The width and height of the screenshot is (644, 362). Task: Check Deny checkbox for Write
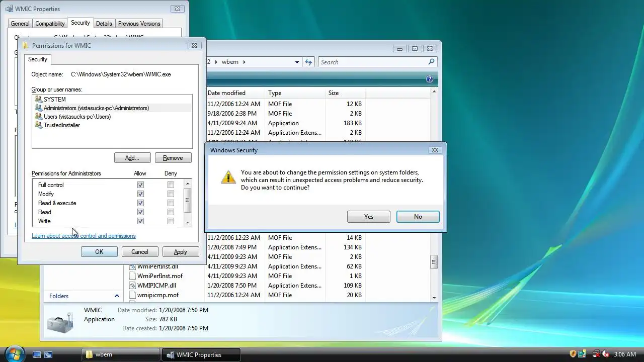[171, 221]
